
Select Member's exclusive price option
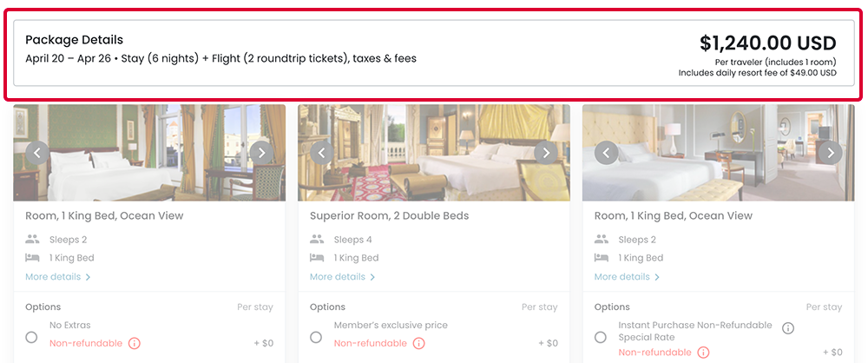[316, 337]
